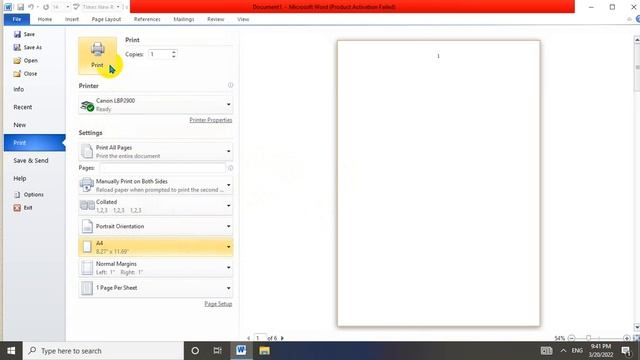Switch to the Mailings tab
This screenshot has width=640, height=360.
pyautogui.click(x=184, y=19)
